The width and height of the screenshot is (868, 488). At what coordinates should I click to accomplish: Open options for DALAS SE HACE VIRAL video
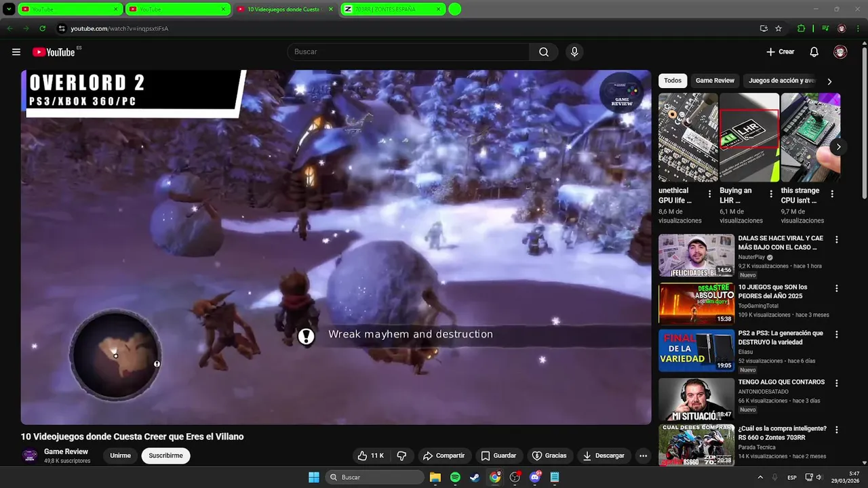coord(836,240)
